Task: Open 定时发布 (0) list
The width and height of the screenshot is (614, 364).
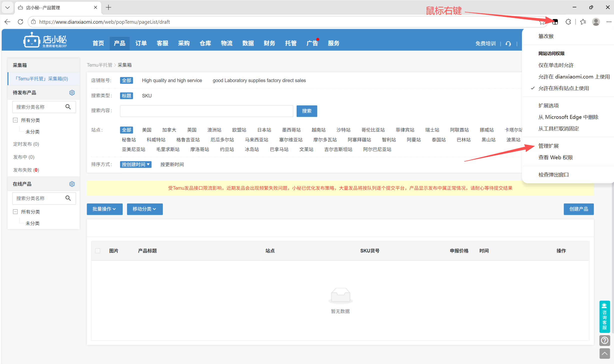Action: (26, 144)
